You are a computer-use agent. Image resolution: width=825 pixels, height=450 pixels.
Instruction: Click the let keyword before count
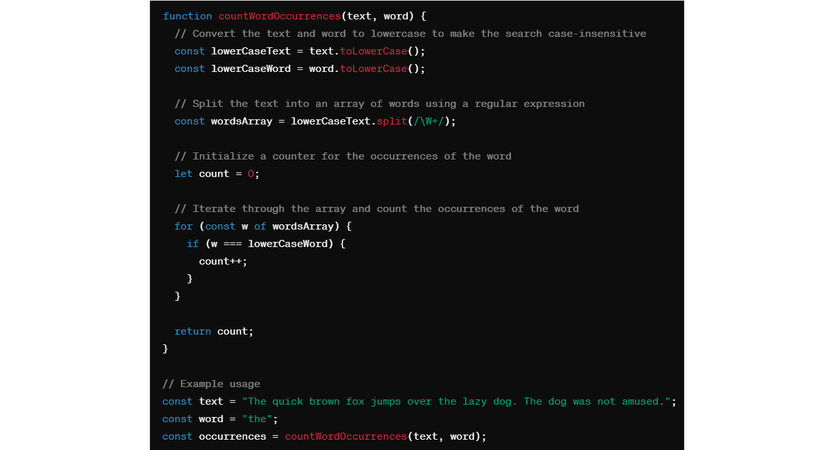coord(183,174)
